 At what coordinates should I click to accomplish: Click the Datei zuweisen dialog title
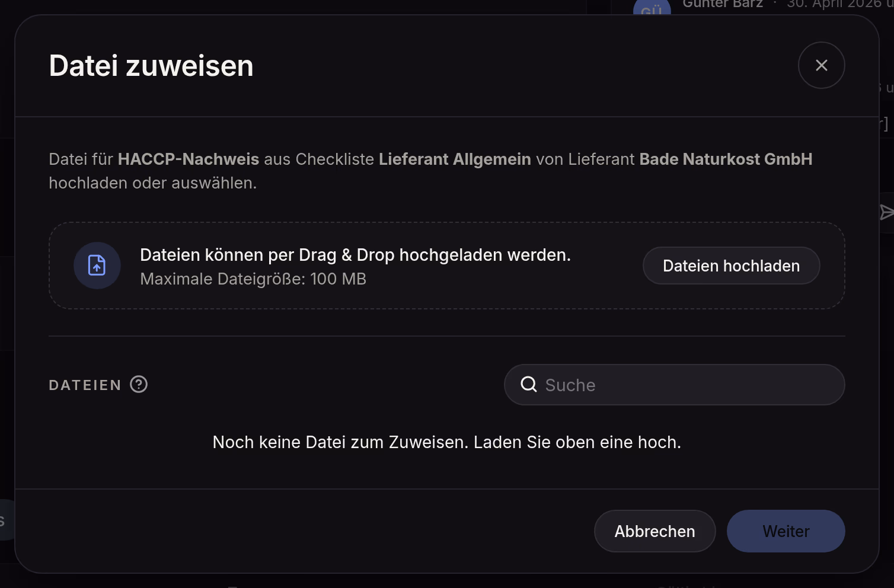(x=151, y=65)
